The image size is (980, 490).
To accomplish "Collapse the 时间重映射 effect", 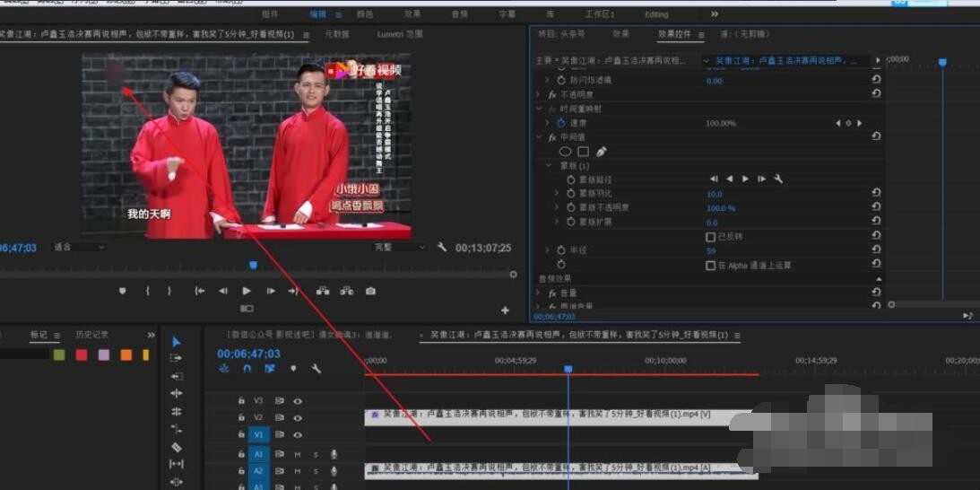I will 538,109.
